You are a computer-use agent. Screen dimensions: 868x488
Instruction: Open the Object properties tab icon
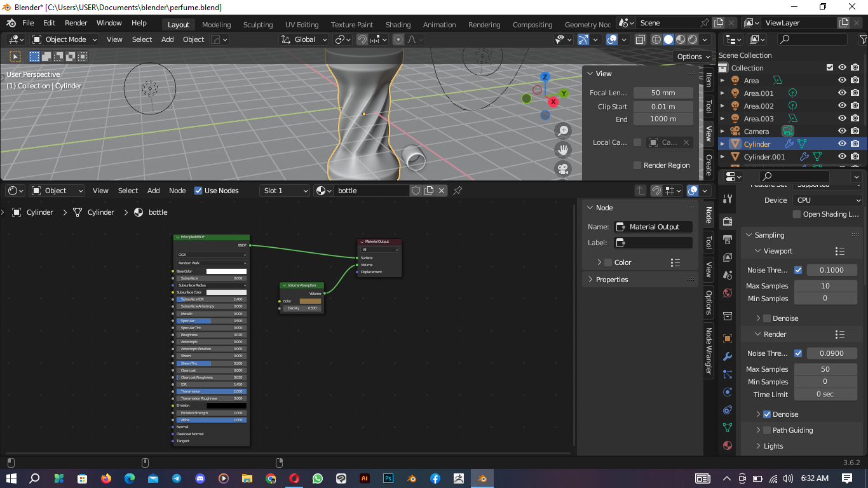click(x=728, y=339)
